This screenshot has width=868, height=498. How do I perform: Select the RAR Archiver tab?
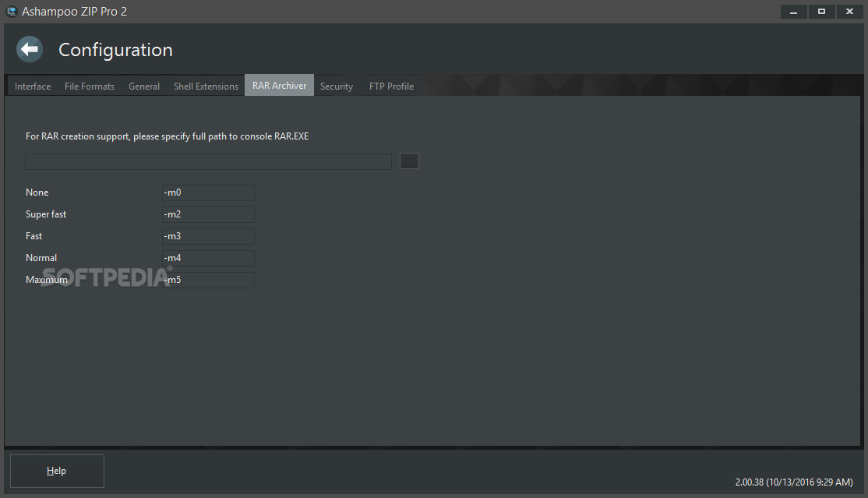pos(279,85)
